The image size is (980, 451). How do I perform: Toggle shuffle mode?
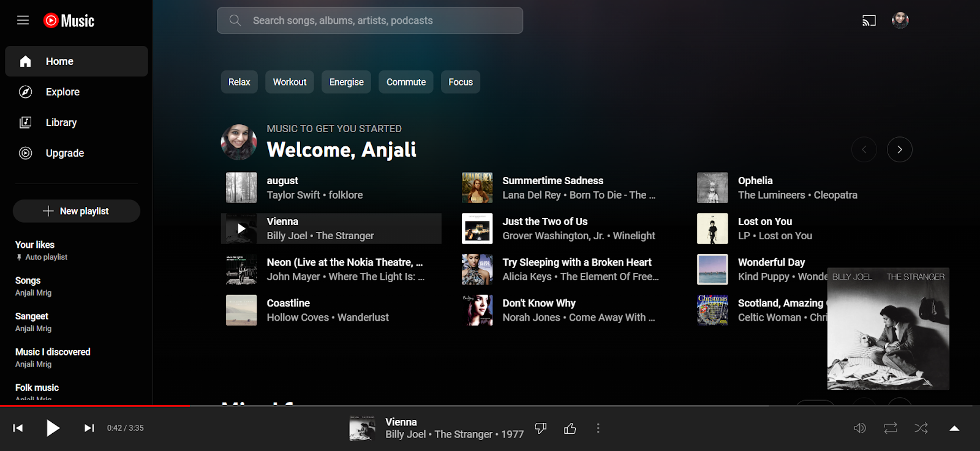[921, 428]
